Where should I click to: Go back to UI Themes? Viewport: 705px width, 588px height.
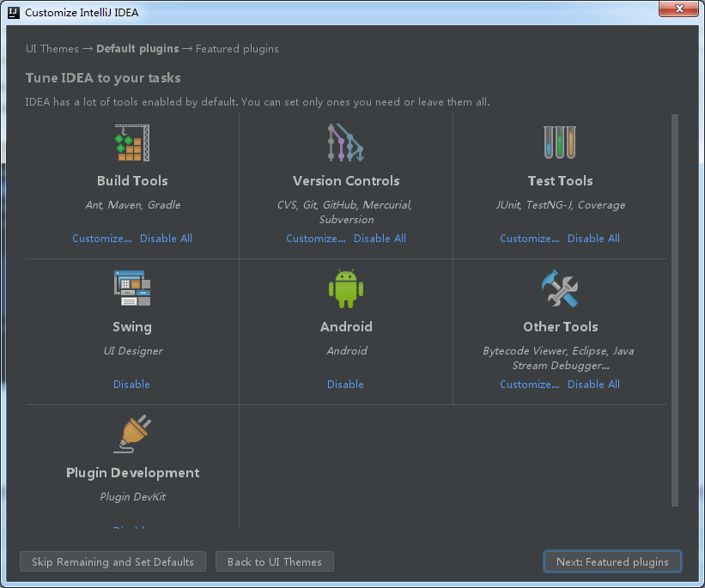(x=275, y=561)
